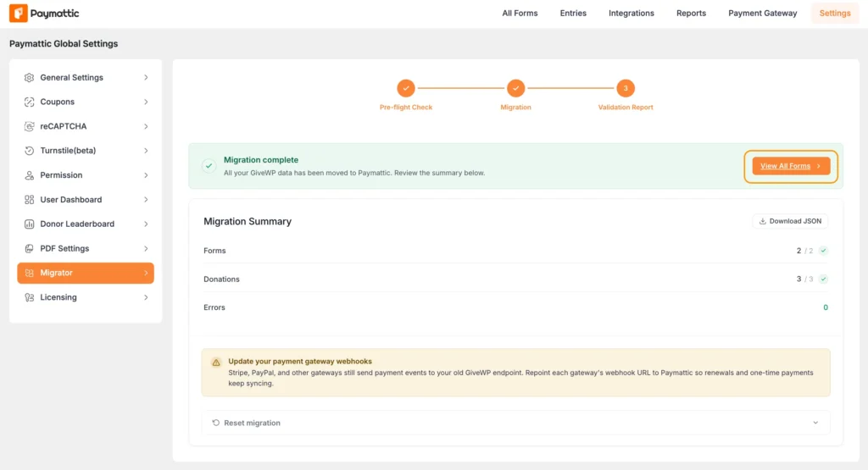This screenshot has height=470, width=868.
Task: Open Payment Gateway in top navigation
Action: [762, 14]
